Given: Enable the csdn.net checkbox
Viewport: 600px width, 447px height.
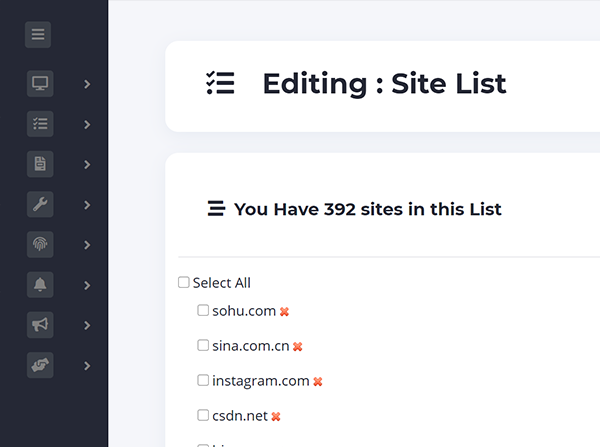Looking at the screenshot, I should (x=203, y=415).
